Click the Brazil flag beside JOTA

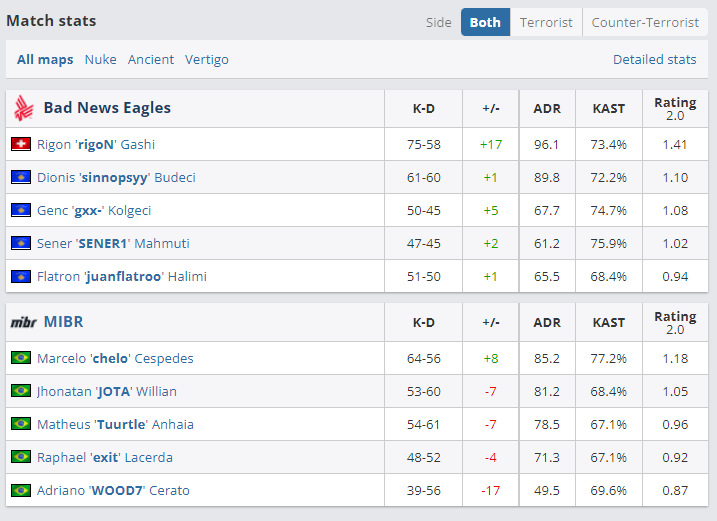click(x=21, y=391)
